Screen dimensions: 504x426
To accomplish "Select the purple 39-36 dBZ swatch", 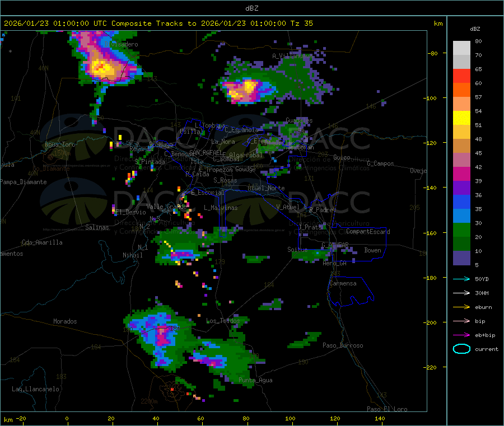I will [x=461, y=188].
